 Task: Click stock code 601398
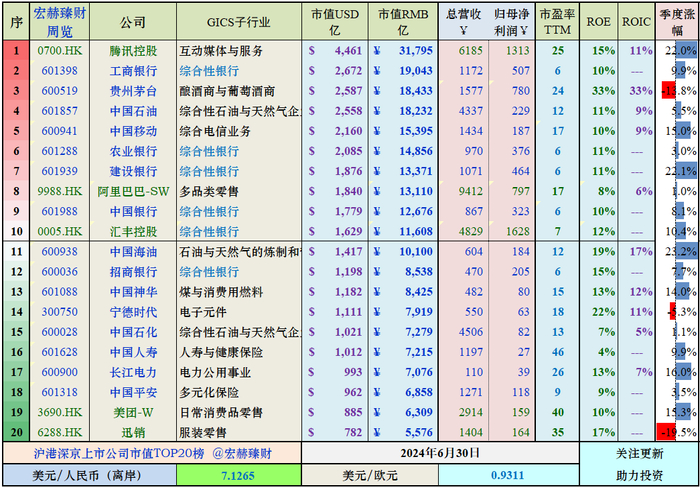click(x=59, y=71)
